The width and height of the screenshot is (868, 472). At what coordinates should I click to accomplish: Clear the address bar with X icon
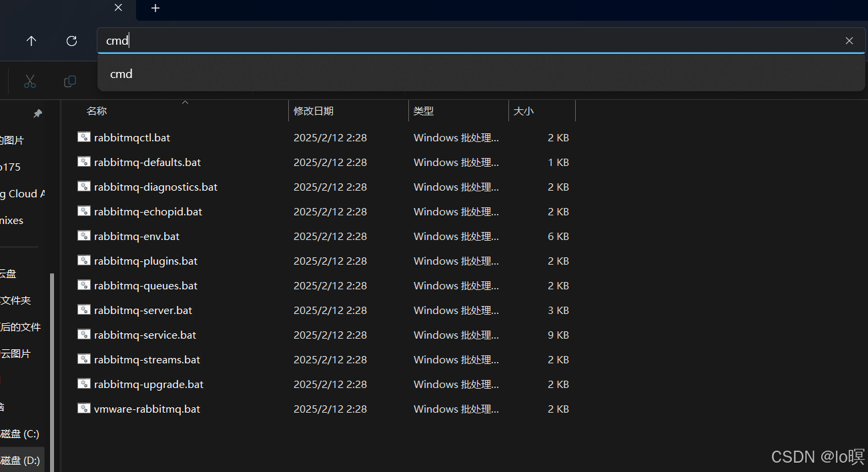coord(849,41)
